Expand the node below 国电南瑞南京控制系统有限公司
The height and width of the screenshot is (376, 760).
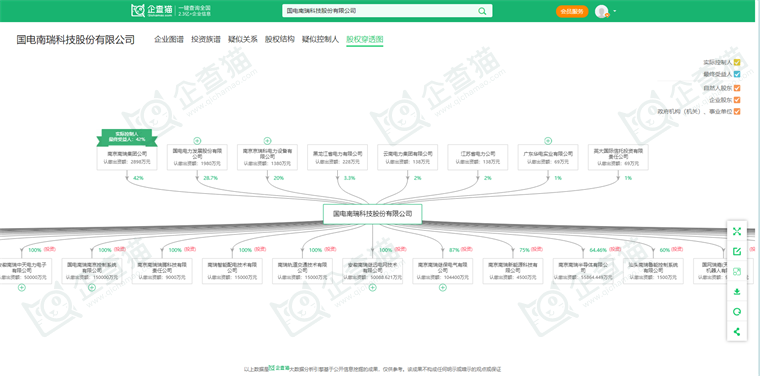coord(92,288)
